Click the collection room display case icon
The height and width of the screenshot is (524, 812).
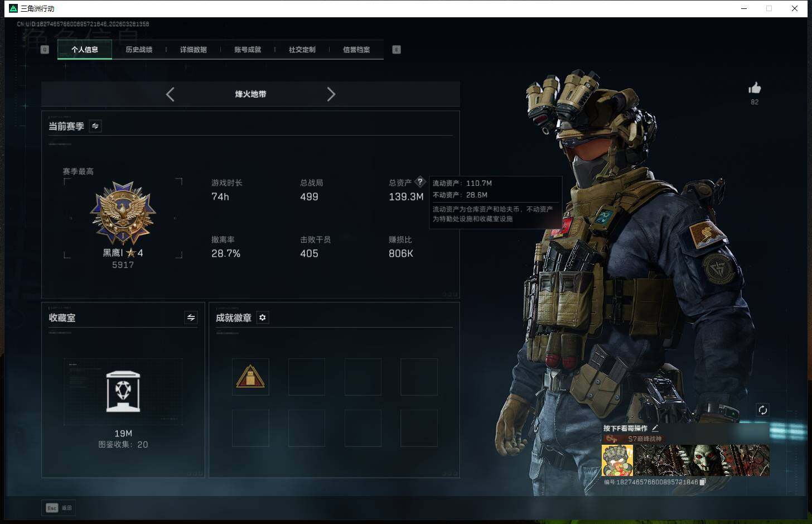pos(123,391)
